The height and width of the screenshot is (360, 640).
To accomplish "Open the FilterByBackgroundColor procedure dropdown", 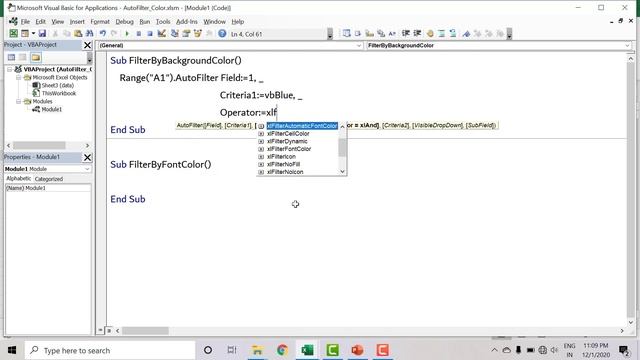I will pos(627,45).
